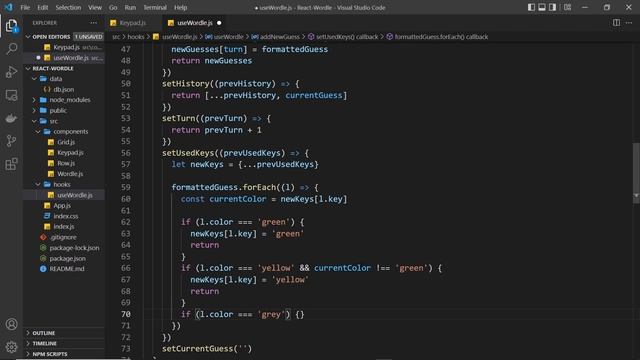Open the Extensions view icon

pyautogui.click(x=11, y=164)
